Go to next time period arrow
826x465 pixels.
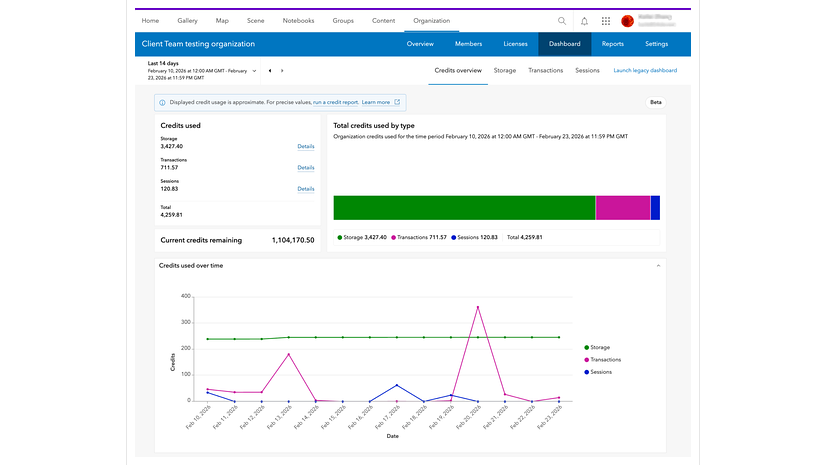(x=282, y=71)
